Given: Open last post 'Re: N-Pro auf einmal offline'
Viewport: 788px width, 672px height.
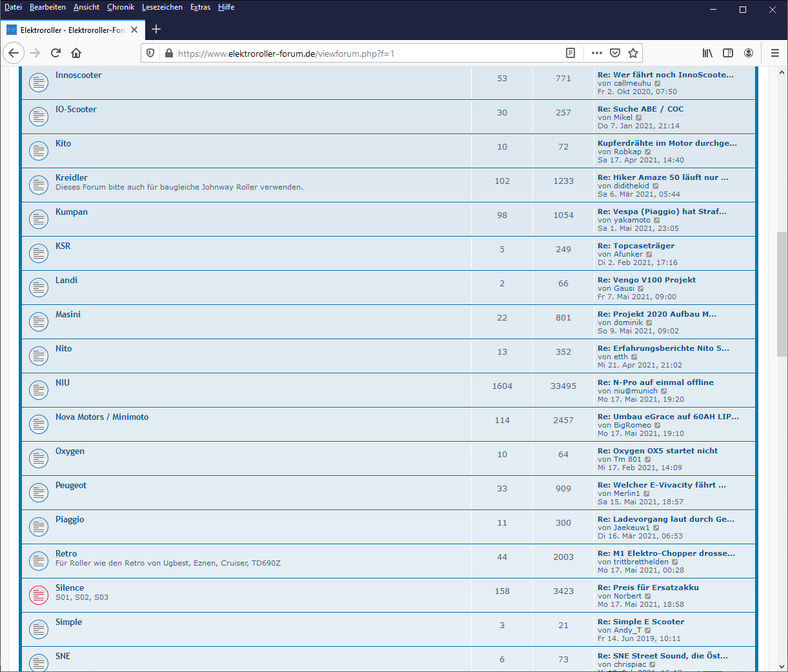Looking at the screenshot, I should click(x=656, y=382).
